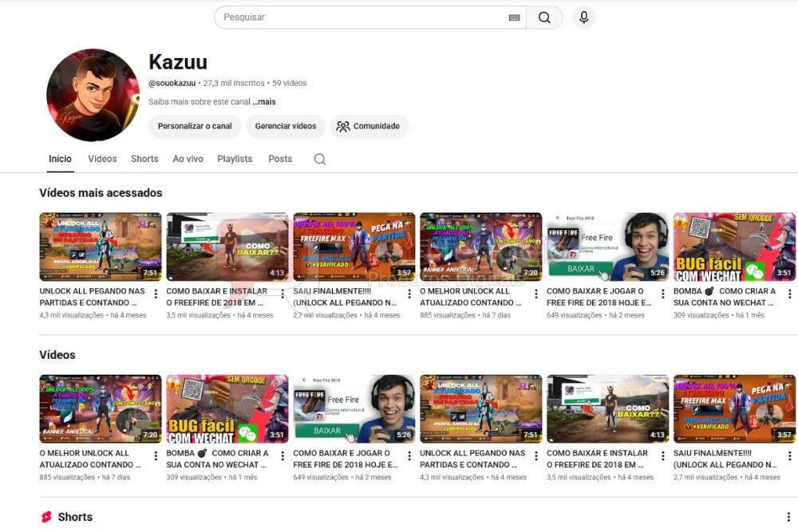798x532 pixels.
Task: Go to the Playlists tab
Action: 235,159
